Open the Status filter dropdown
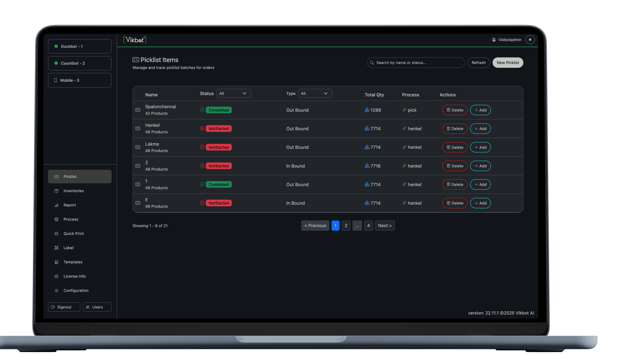 [x=234, y=93]
